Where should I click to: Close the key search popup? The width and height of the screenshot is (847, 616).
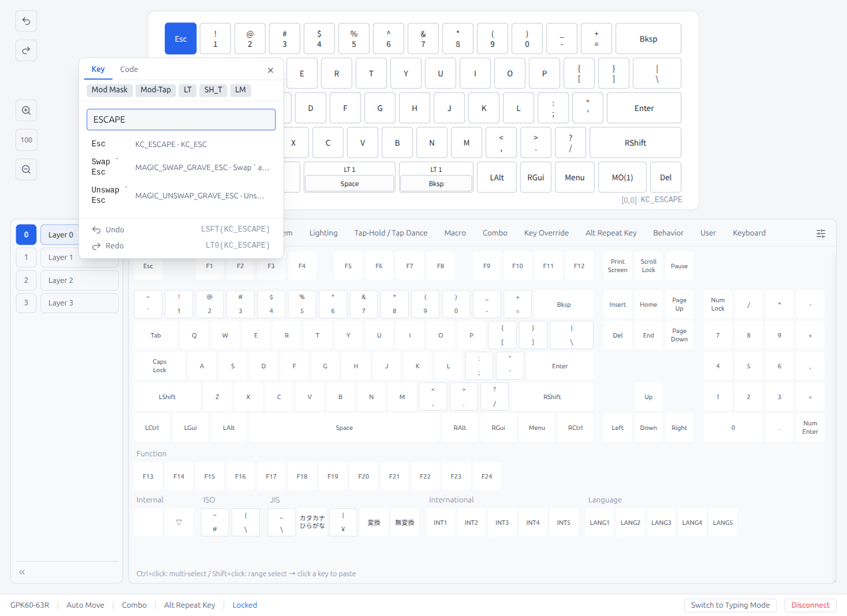click(270, 70)
